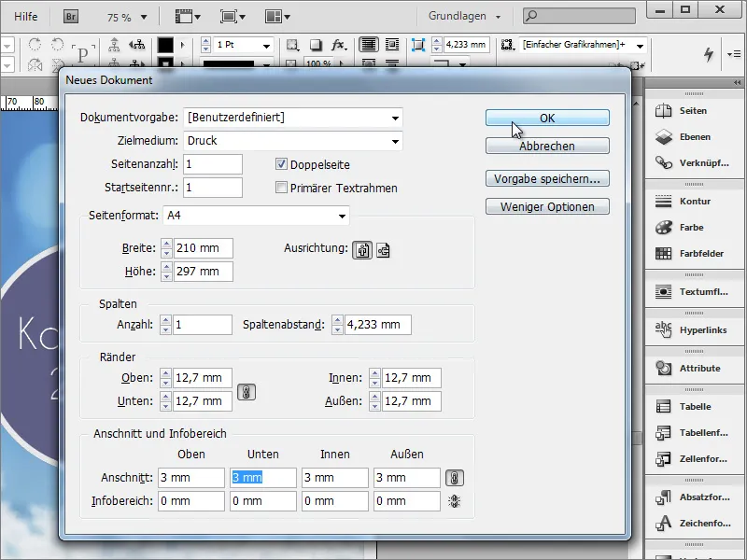Open the arrange documents dropdown

[x=277, y=17]
